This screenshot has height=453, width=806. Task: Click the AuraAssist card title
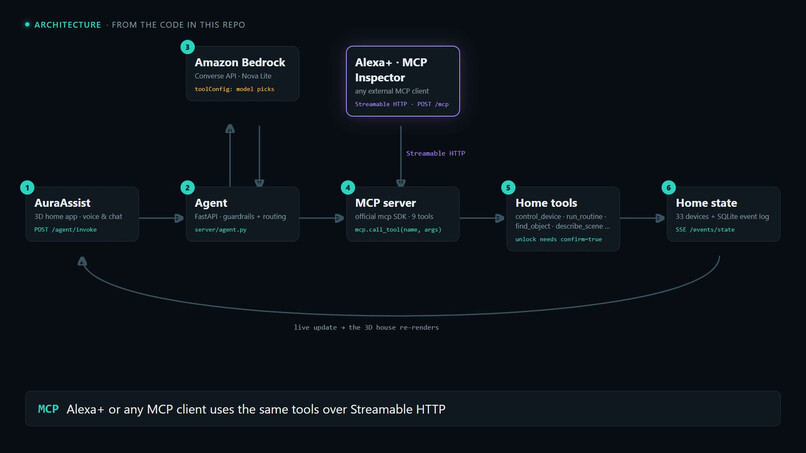(x=62, y=203)
